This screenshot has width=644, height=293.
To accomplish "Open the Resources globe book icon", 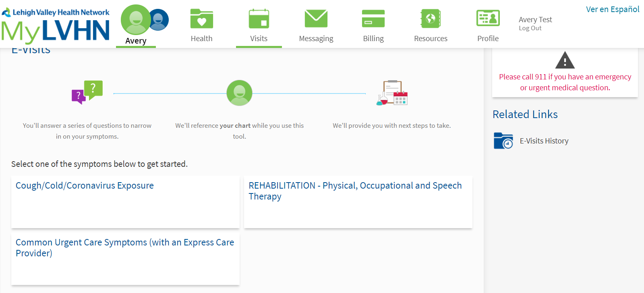I will (x=431, y=19).
